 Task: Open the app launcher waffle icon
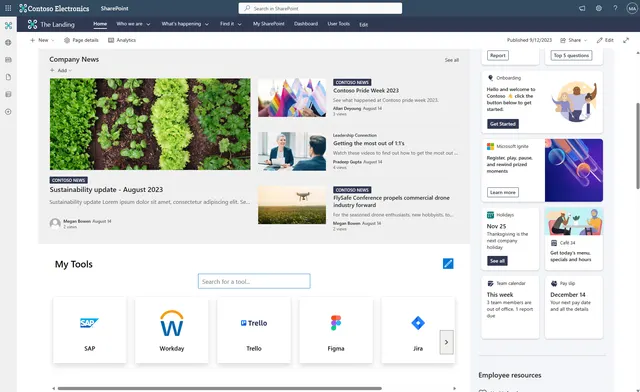tap(8, 8)
